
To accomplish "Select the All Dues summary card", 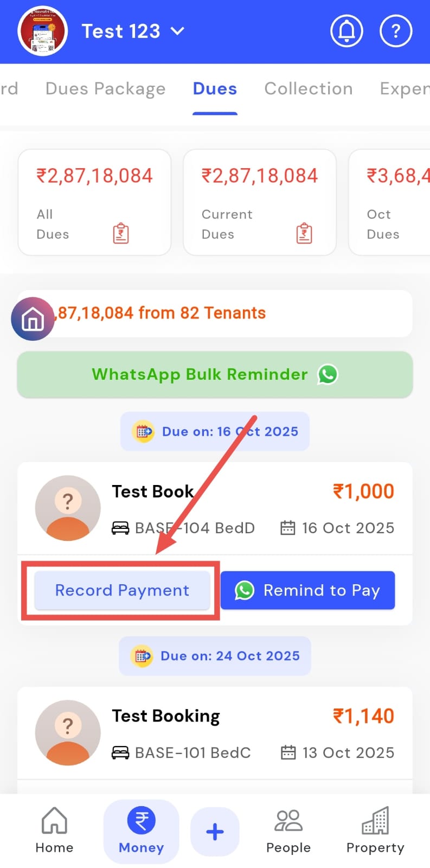I will coord(94,202).
